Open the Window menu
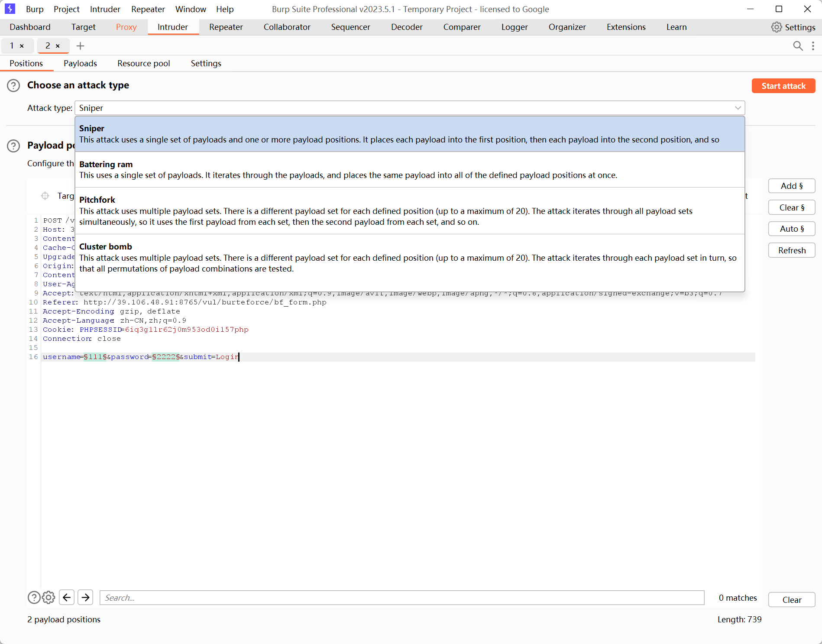 pyautogui.click(x=191, y=9)
